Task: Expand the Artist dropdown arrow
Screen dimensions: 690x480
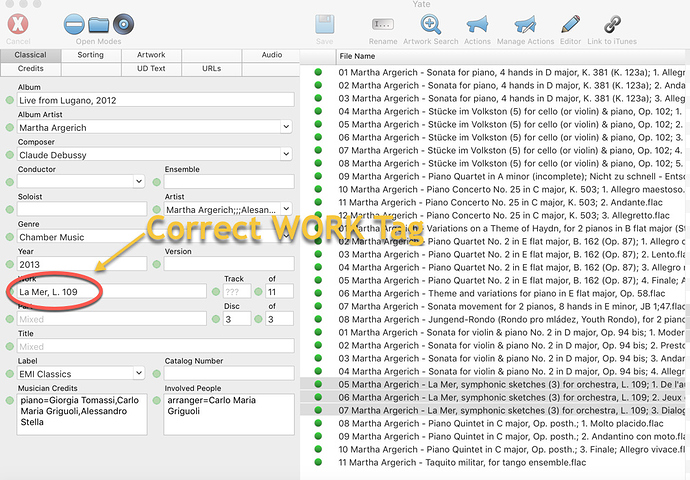Action: click(286, 209)
